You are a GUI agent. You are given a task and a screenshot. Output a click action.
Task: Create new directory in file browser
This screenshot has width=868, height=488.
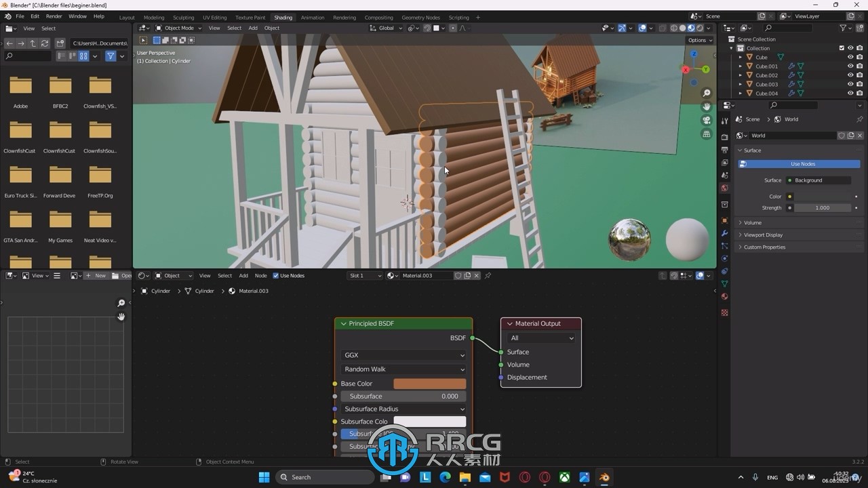[60, 43]
